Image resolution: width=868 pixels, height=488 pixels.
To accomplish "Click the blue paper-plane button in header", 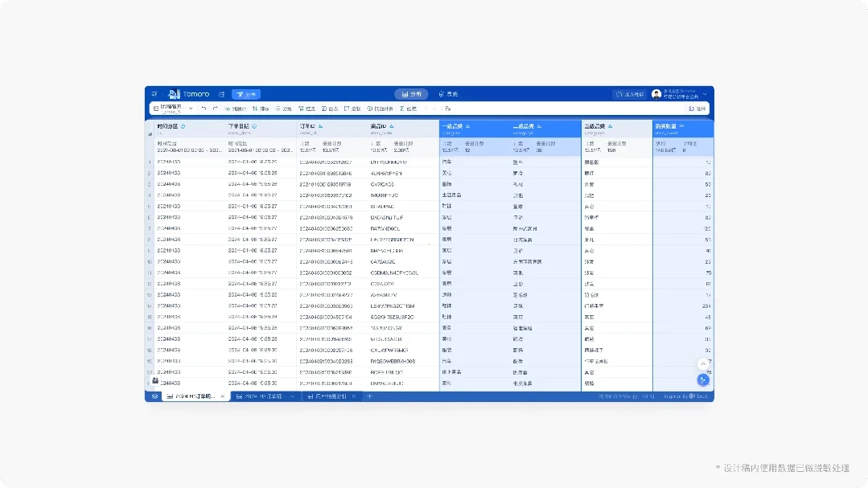I will click(246, 94).
